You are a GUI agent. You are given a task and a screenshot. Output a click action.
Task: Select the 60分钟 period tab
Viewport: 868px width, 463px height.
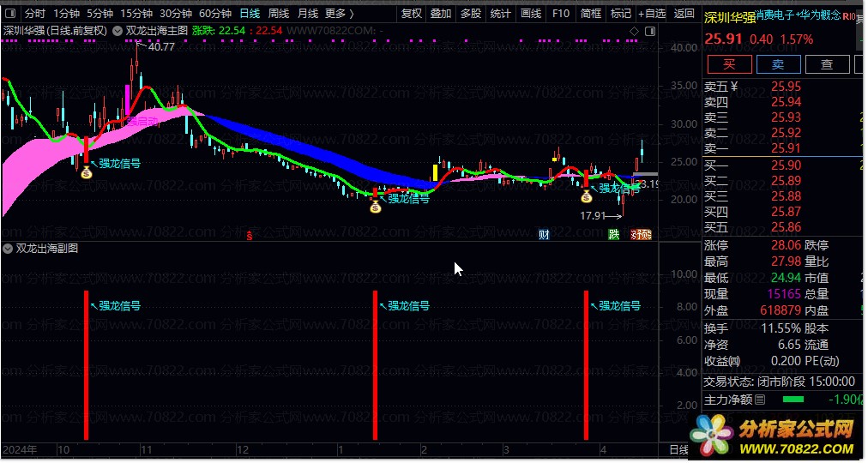tap(215, 13)
